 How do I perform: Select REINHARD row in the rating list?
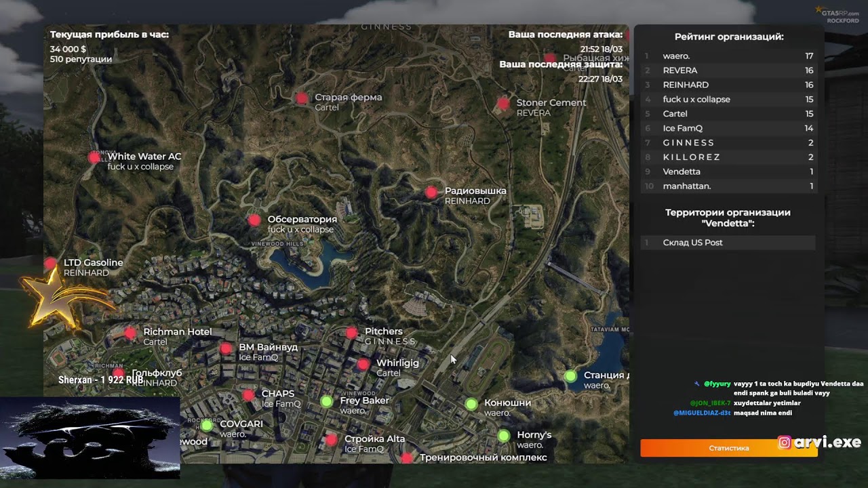pos(729,85)
